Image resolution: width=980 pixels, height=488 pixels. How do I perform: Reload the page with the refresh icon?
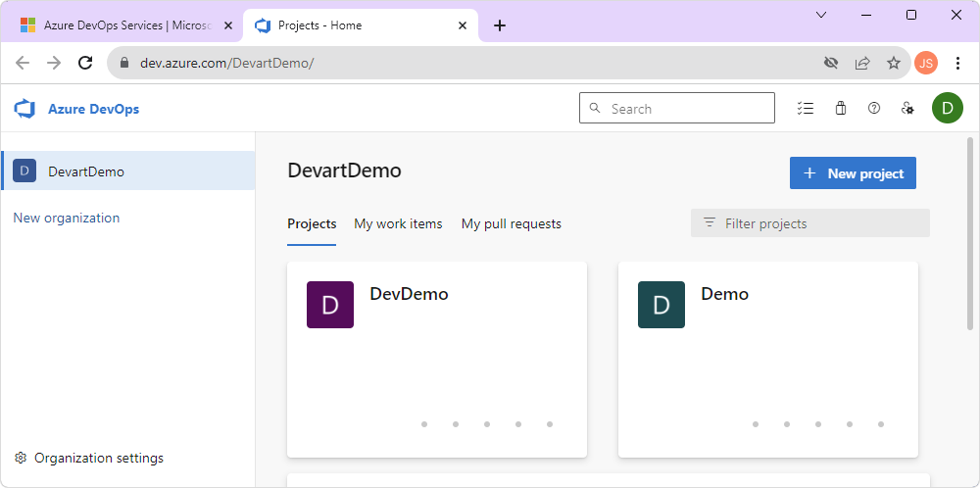point(85,63)
